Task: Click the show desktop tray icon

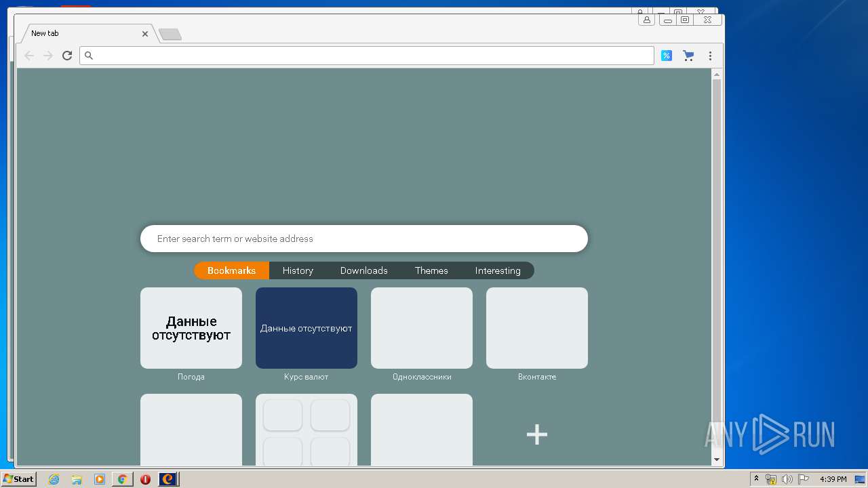Action: tap(859, 479)
